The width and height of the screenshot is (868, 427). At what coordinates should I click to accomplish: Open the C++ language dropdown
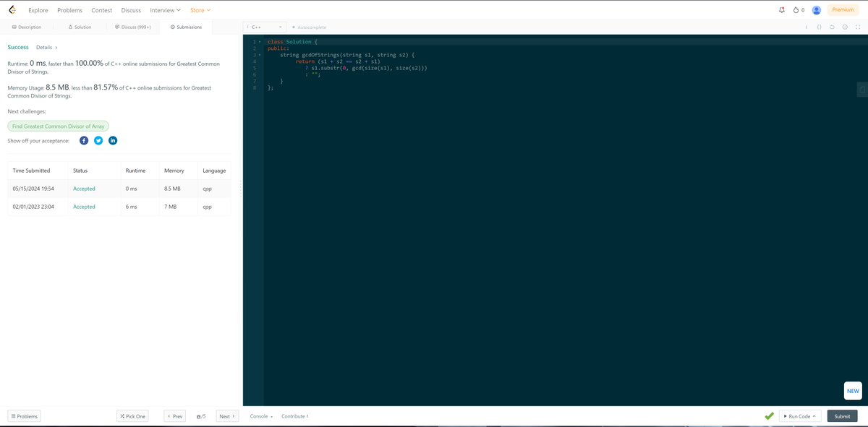[x=265, y=27]
